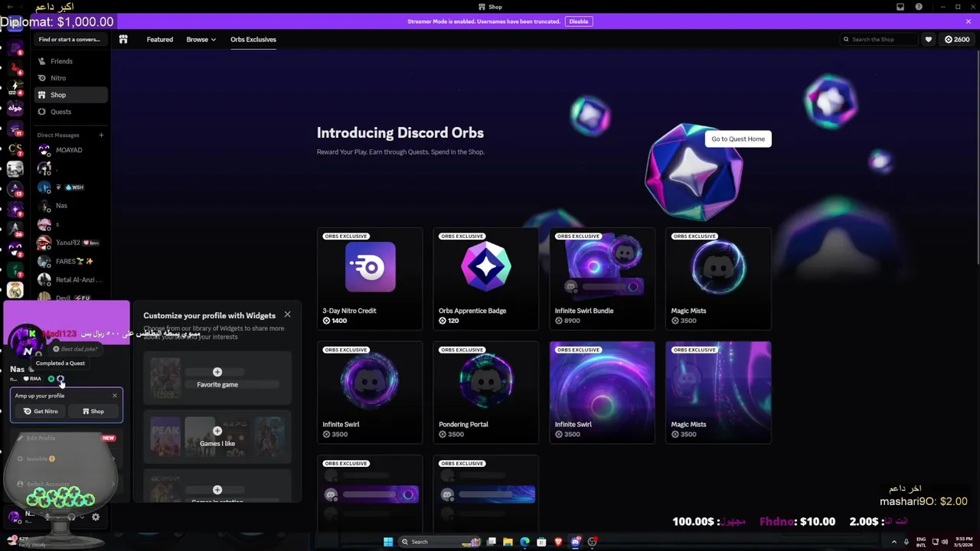Open the CS server icon in the server list
Screen dimensions: 980x551
click(15, 148)
